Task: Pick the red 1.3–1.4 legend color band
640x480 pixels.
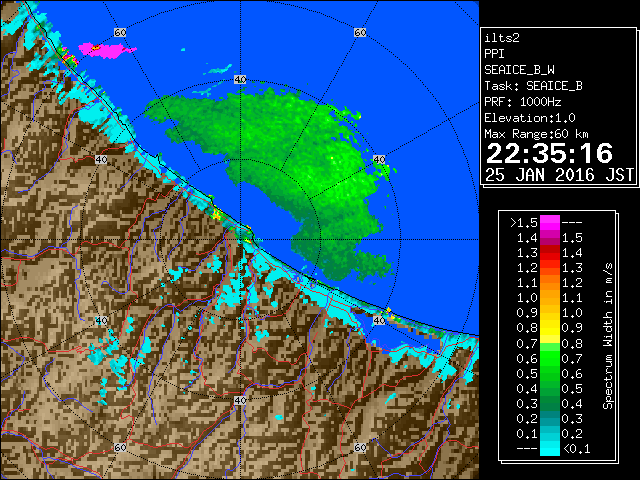Action: (549, 253)
